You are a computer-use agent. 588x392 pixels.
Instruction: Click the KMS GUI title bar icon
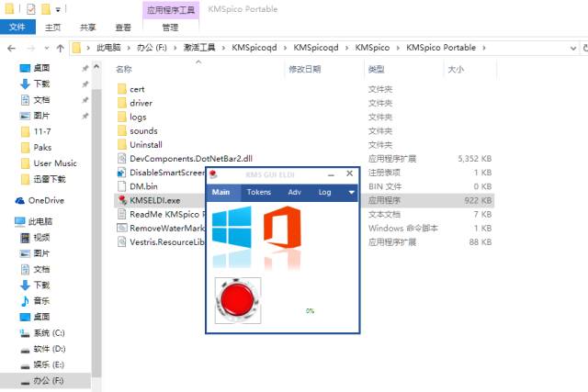click(213, 174)
